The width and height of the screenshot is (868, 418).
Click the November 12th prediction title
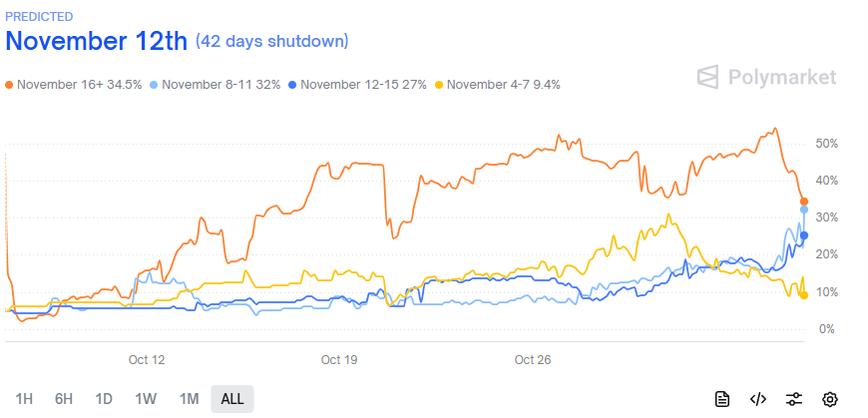coord(97,42)
